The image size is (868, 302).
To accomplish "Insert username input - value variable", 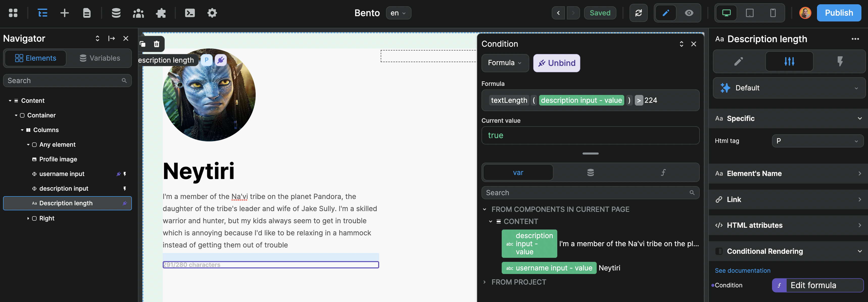I will tap(549, 268).
